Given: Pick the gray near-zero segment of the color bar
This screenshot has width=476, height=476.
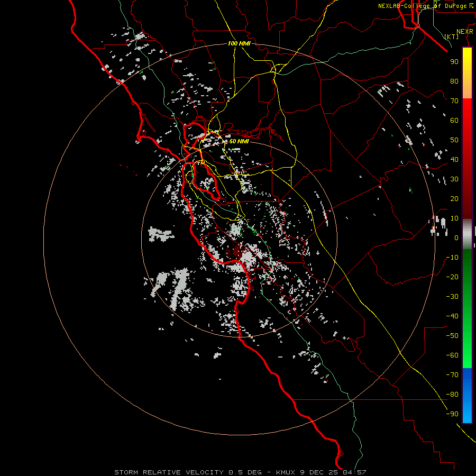Looking at the screenshot, I should (467, 234).
